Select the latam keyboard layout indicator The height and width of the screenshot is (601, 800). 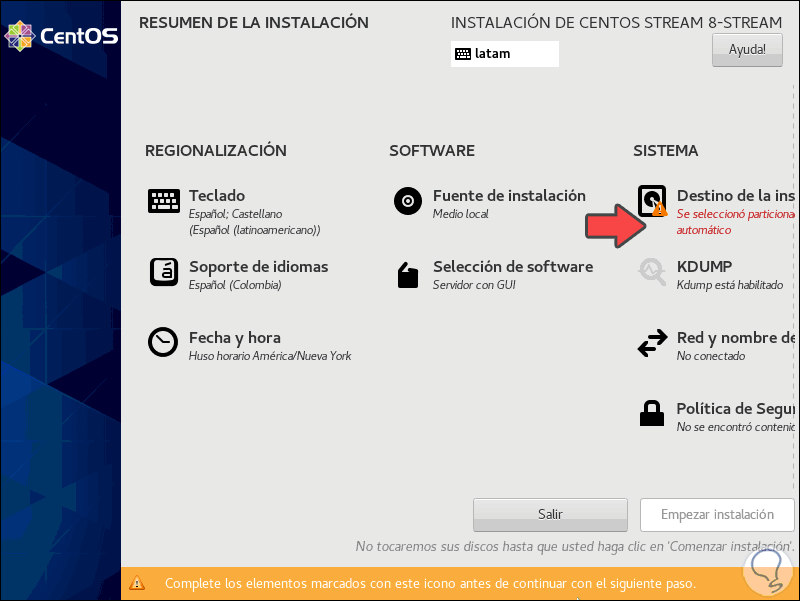click(505, 54)
